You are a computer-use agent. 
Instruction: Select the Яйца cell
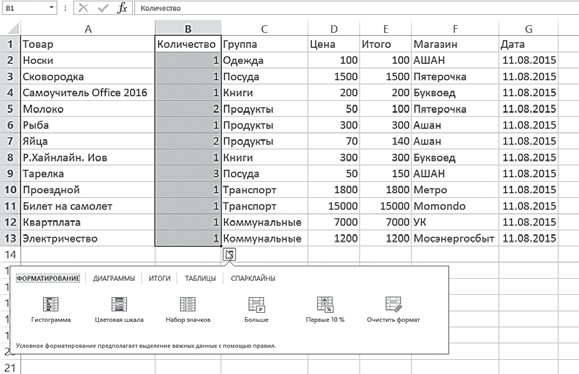88,141
